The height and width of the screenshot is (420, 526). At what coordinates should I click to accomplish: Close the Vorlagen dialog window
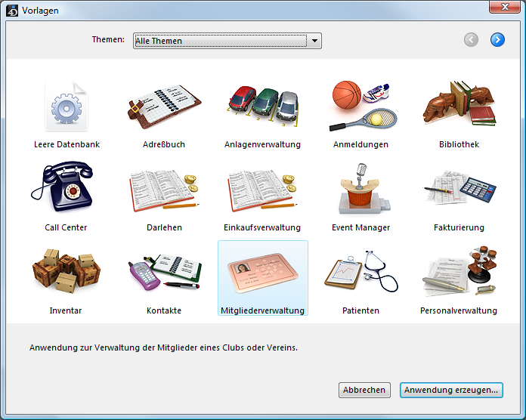point(504,9)
